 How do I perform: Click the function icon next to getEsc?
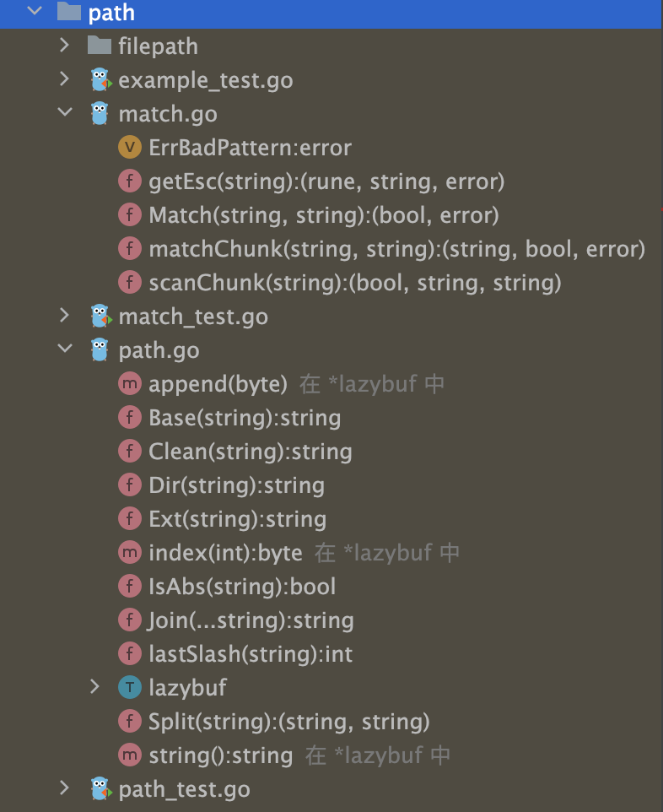pos(129,181)
